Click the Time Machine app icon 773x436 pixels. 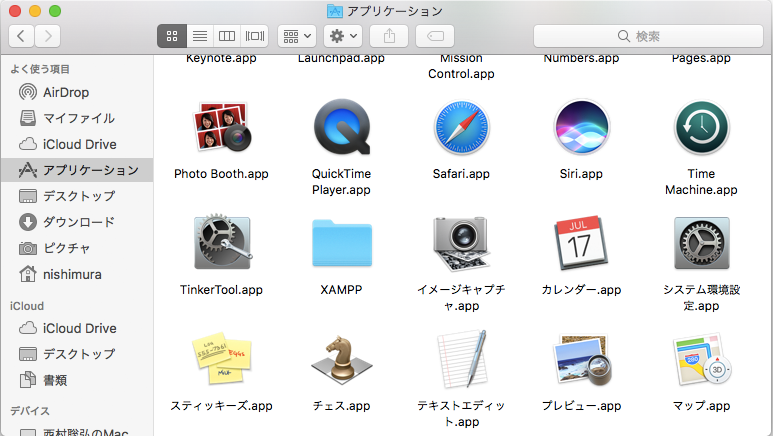pyautogui.click(x=701, y=127)
